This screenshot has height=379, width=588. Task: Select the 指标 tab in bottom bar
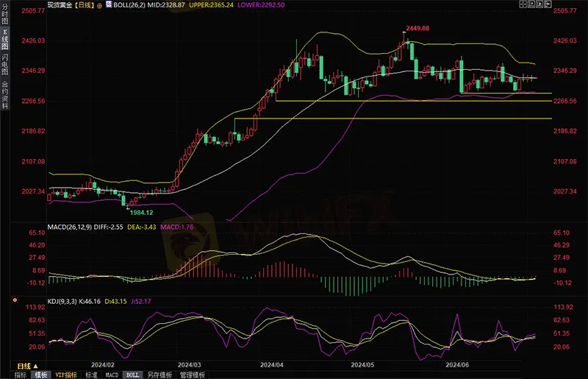21,375
